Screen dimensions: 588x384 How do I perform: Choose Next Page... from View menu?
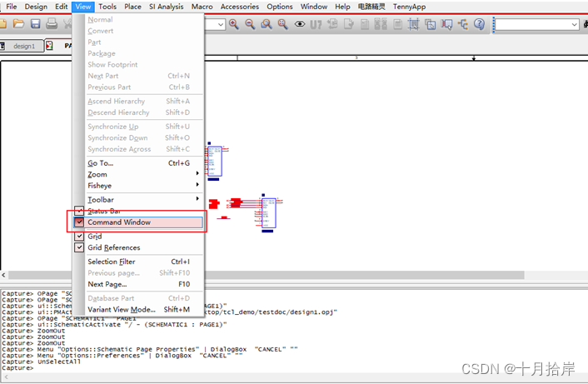[144, 284]
